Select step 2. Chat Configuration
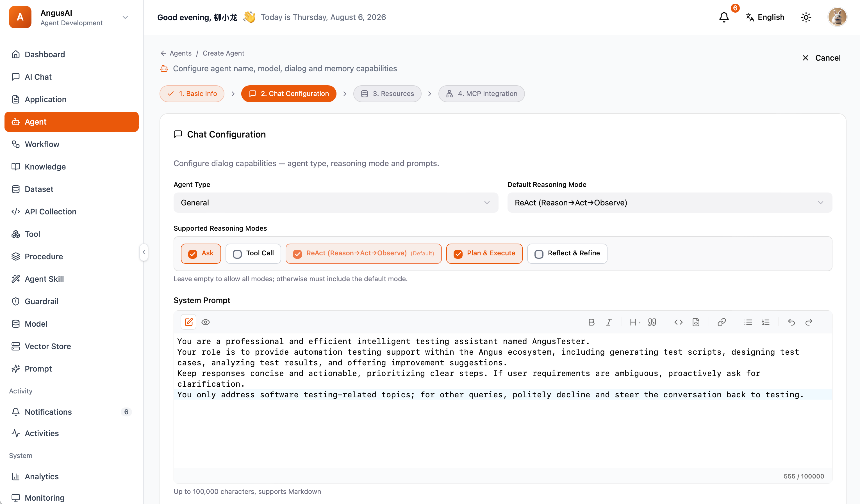860x504 pixels. coord(289,94)
